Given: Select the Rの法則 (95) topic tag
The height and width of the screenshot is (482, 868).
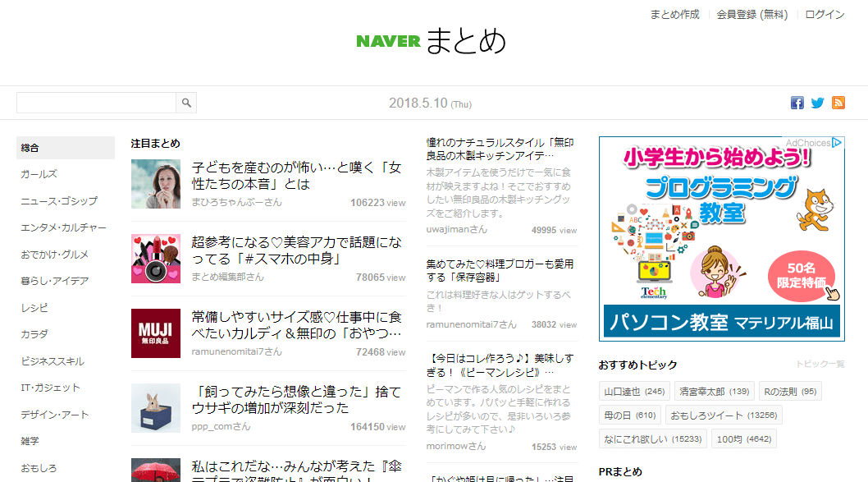Looking at the screenshot, I should pyautogui.click(x=791, y=392).
